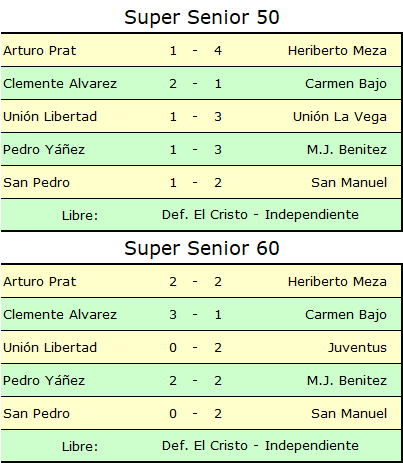Select Clemente Alvarez in Super Senior 50
Viewport: 403px width, 463px height.
tap(60, 83)
